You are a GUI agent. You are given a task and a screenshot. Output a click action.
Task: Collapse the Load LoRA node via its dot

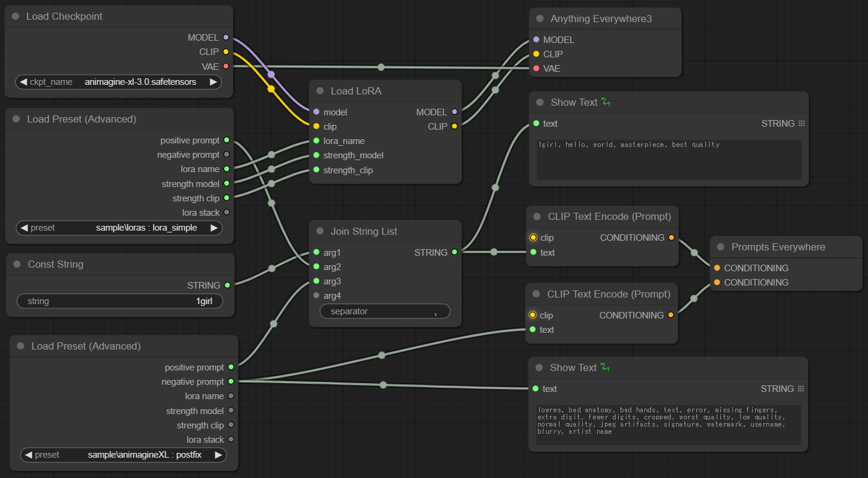(x=320, y=91)
